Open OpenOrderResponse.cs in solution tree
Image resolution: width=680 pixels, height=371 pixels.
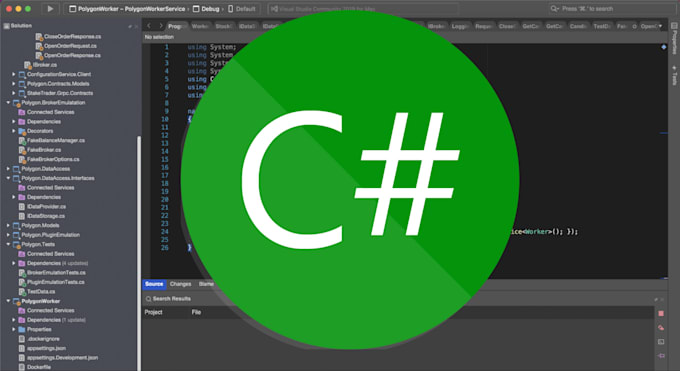click(x=72, y=56)
